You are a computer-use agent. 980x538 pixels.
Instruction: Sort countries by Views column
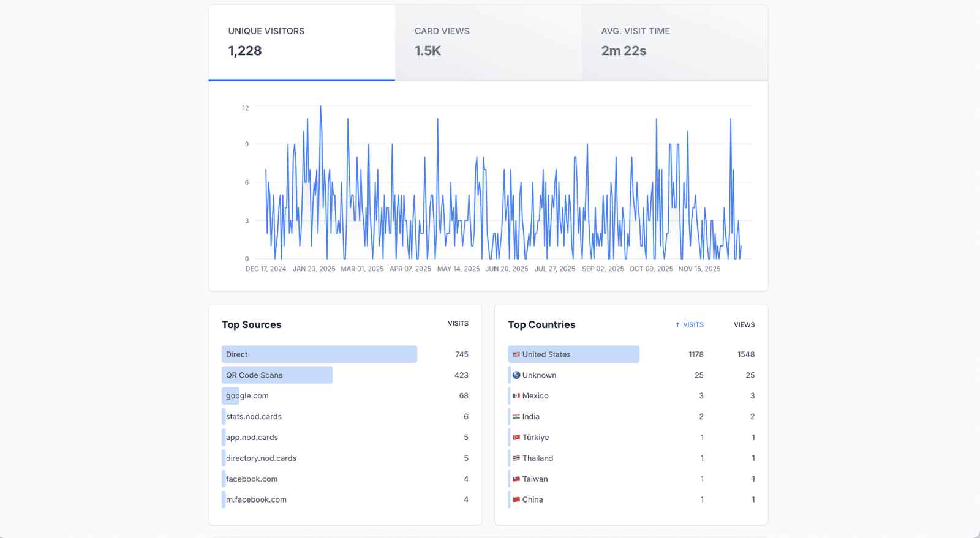pos(744,325)
